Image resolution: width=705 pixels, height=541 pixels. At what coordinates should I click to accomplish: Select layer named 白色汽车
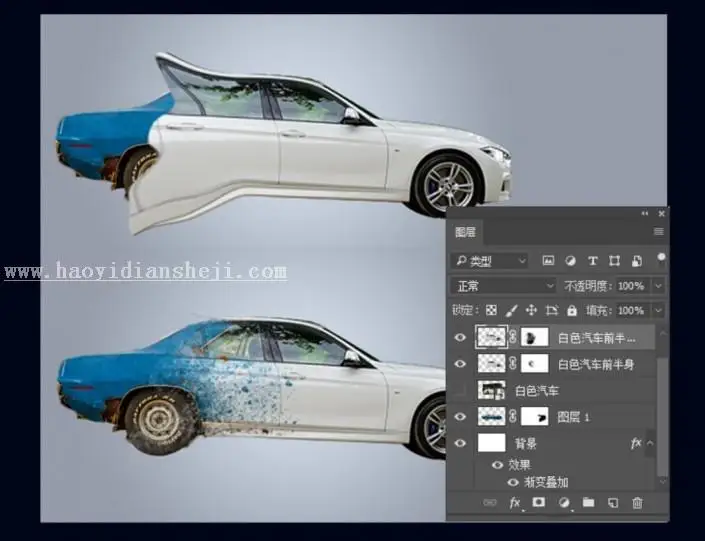coord(536,391)
